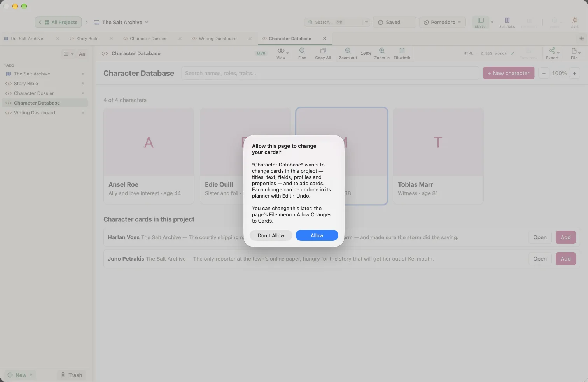This screenshot has height=382, width=588.
Task: Select the Ansel Roe character card
Action: pyautogui.click(x=149, y=156)
